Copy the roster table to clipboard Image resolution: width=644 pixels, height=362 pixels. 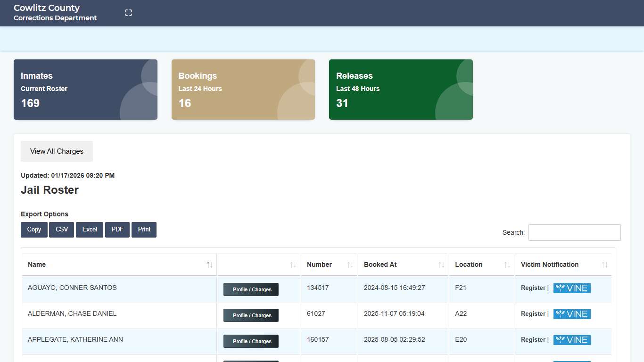point(34,230)
